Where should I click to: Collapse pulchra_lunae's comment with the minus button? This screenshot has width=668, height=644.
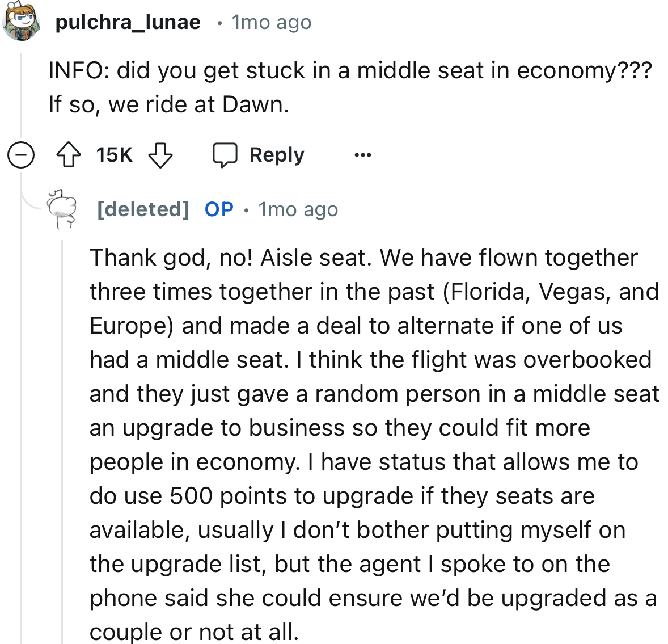coord(20,154)
